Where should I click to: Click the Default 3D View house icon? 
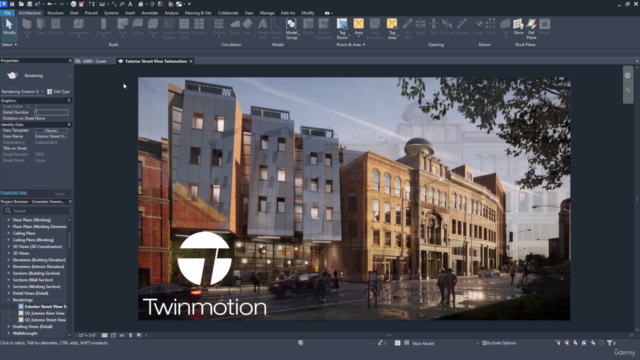point(140,4)
